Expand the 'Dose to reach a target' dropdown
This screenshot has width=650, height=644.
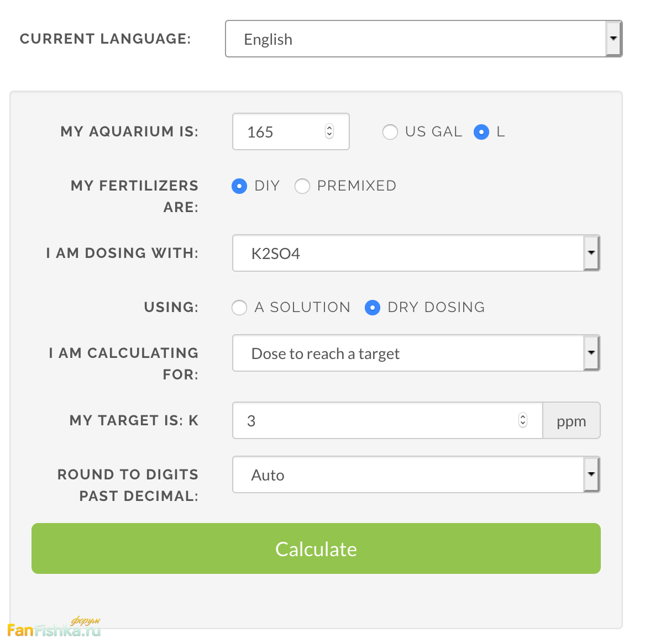[x=416, y=353]
